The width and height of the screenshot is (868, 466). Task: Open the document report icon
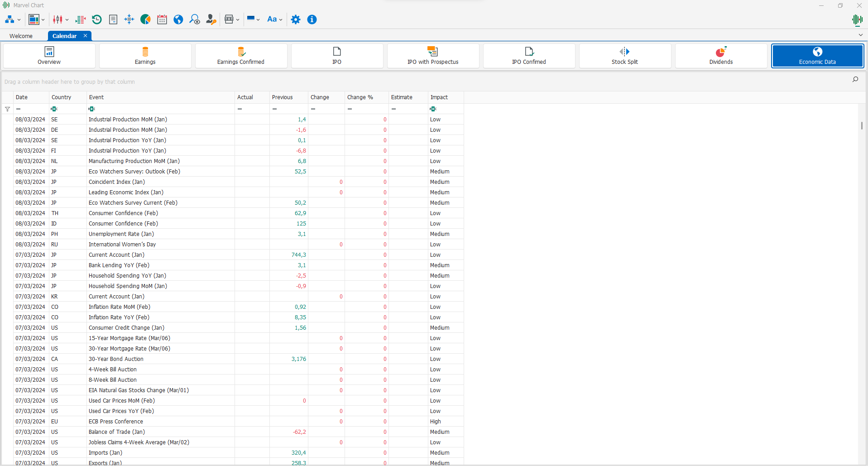[x=113, y=19]
